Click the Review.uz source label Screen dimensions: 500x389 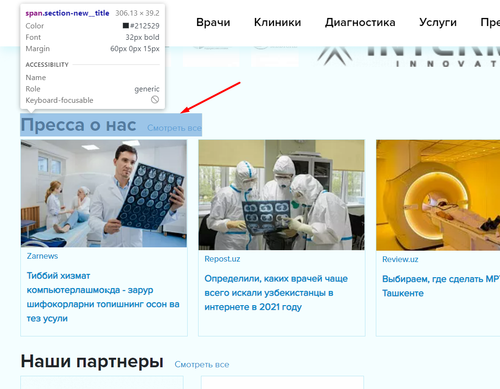[400, 259]
